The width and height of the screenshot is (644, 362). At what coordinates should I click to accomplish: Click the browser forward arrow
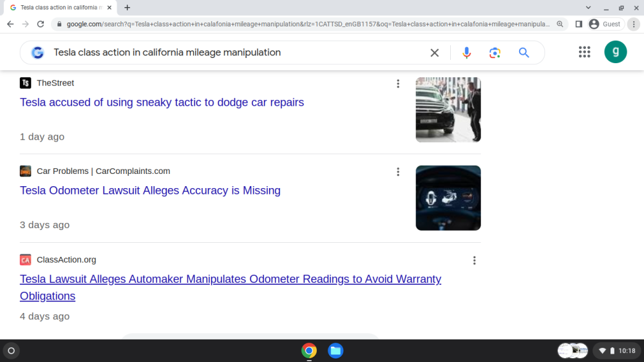(26, 24)
